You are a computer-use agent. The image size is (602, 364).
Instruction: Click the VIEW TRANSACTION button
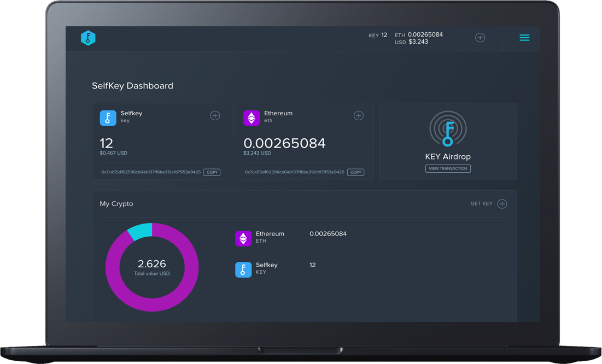pyautogui.click(x=448, y=168)
